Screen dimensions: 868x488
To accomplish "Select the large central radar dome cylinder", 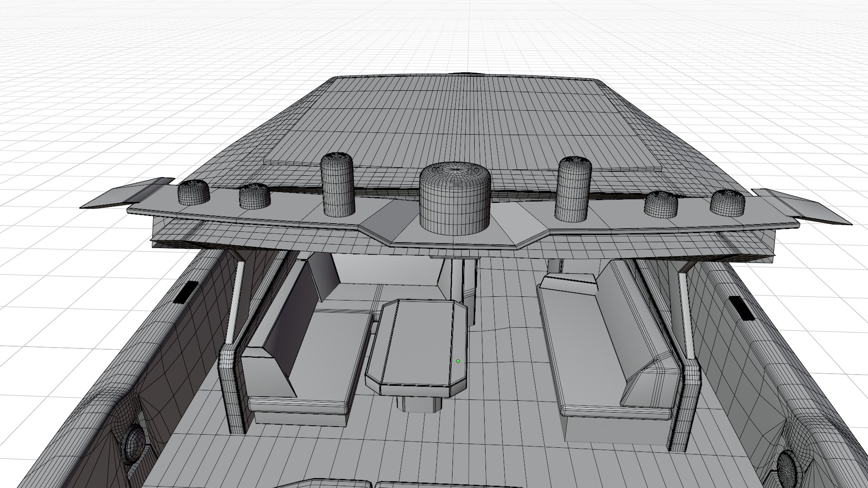I will click(455, 199).
